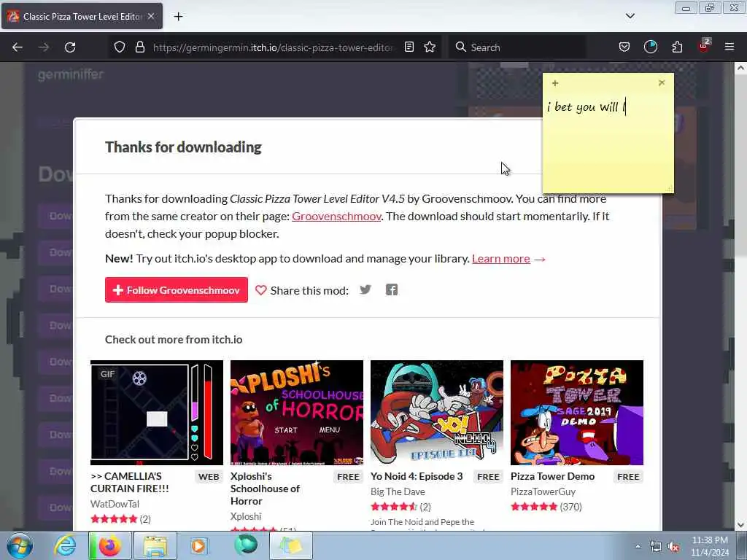
Task: Open Sticky Notes taskbar button
Action: [291, 545]
